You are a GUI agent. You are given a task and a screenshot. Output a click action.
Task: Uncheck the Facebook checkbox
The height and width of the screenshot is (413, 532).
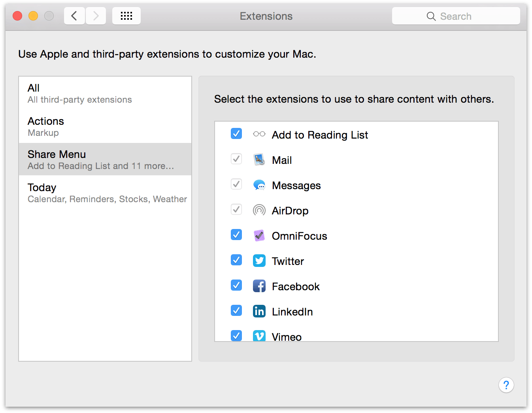click(236, 285)
